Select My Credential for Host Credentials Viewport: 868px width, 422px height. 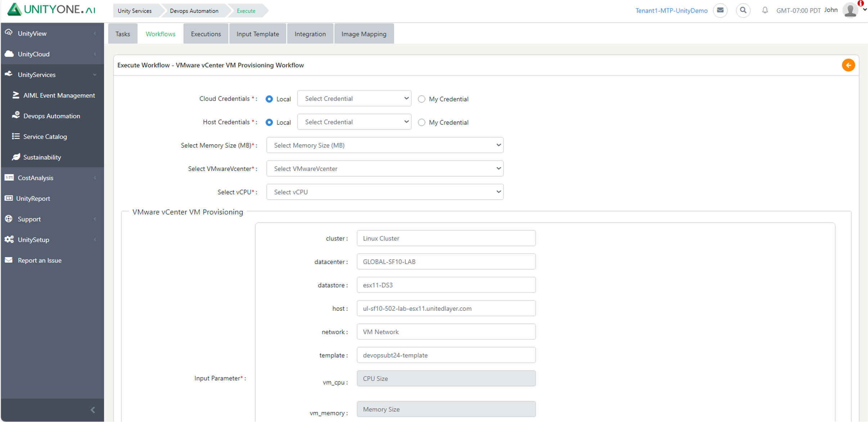click(421, 122)
